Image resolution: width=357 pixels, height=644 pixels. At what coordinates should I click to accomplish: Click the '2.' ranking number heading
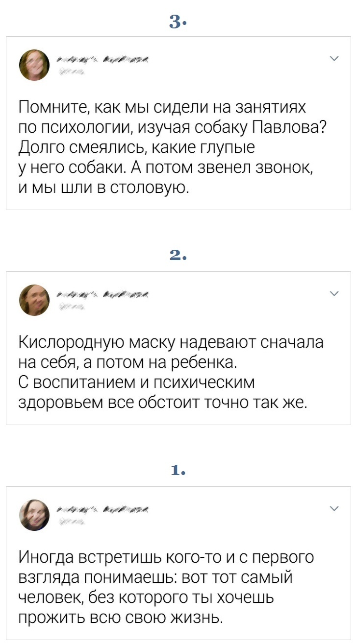(178, 256)
